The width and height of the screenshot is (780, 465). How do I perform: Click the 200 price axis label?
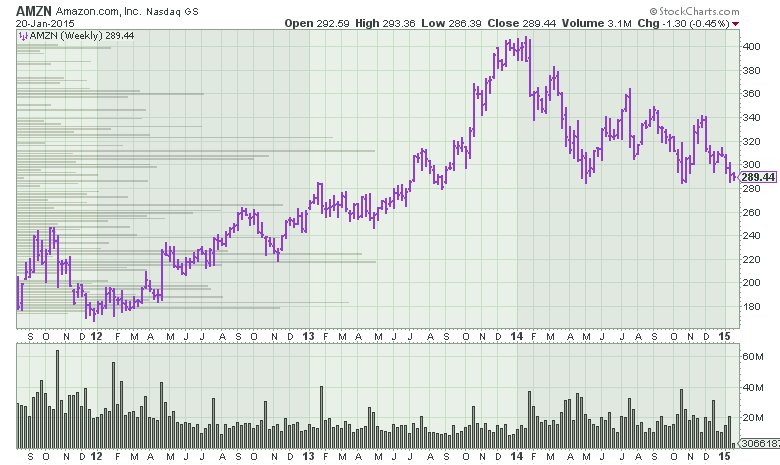[x=751, y=282]
